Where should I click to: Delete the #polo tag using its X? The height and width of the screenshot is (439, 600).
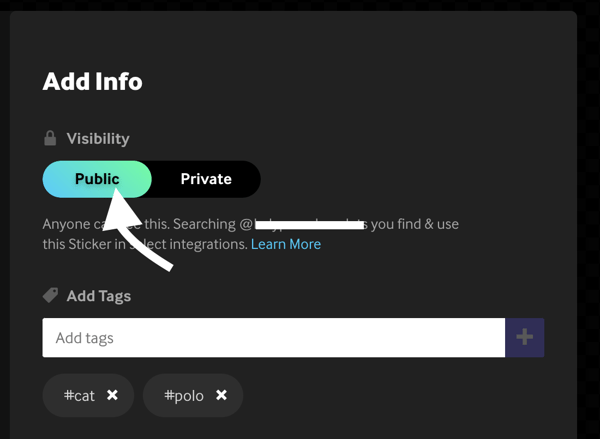pos(221,396)
